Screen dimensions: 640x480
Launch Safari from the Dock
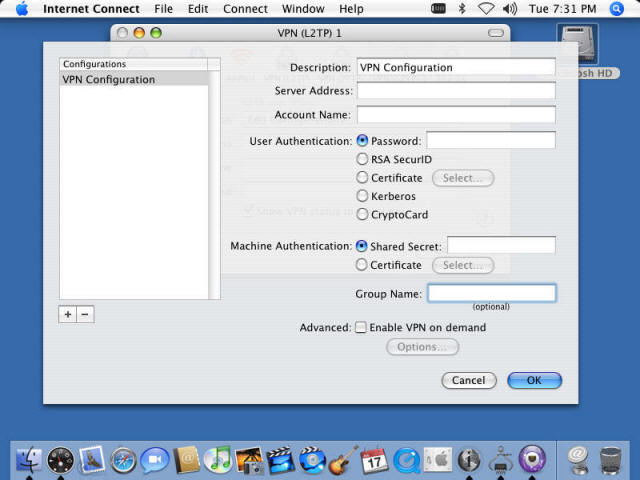point(123,459)
